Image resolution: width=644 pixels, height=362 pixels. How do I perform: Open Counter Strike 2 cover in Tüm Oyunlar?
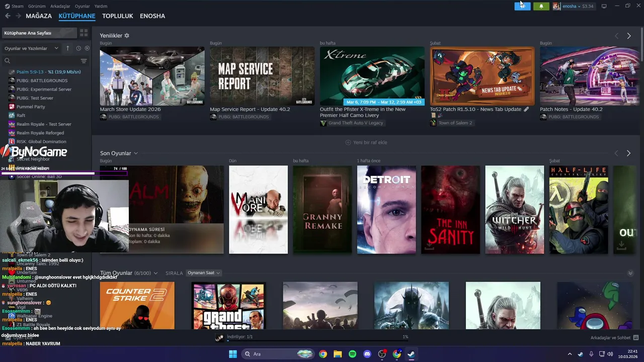[137, 306]
